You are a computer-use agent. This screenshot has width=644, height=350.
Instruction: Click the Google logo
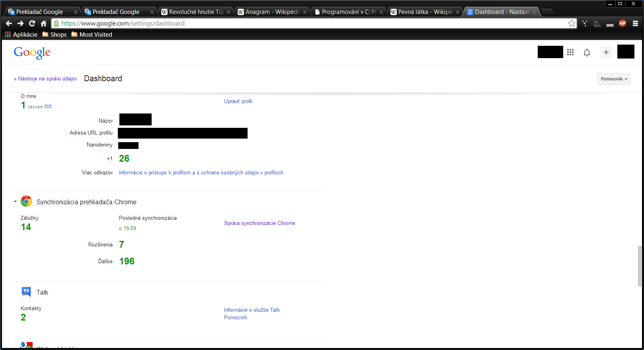pos(32,53)
